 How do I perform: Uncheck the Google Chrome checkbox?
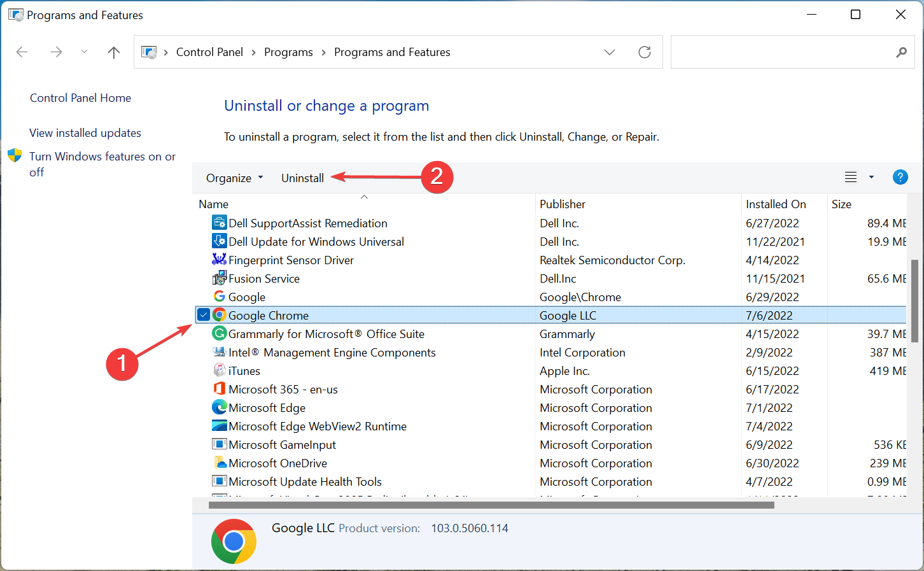click(203, 314)
